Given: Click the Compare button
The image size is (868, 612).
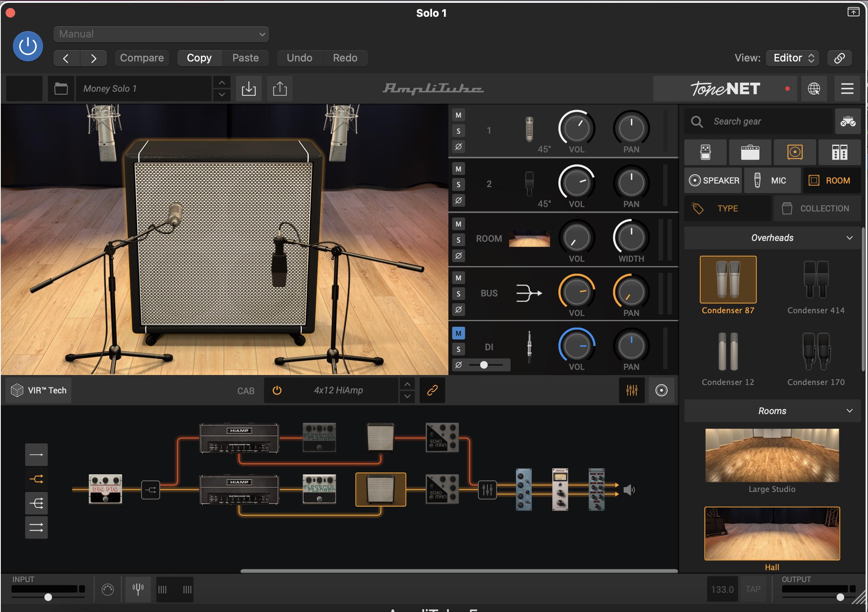Looking at the screenshot, I should point(142,58).
